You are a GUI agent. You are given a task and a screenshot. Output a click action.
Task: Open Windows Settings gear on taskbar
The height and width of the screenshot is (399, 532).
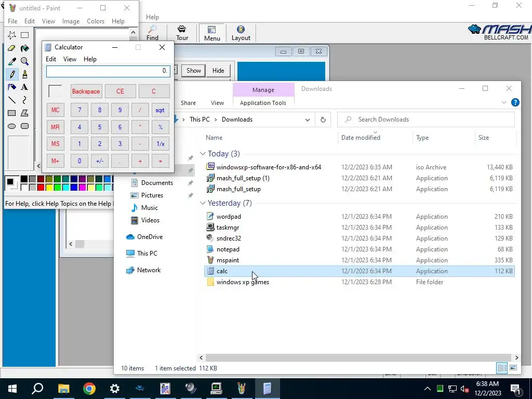pos(115,389)
